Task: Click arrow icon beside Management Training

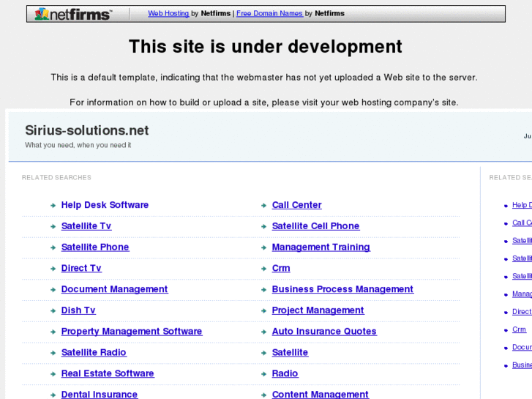Action: coord(263,247)
